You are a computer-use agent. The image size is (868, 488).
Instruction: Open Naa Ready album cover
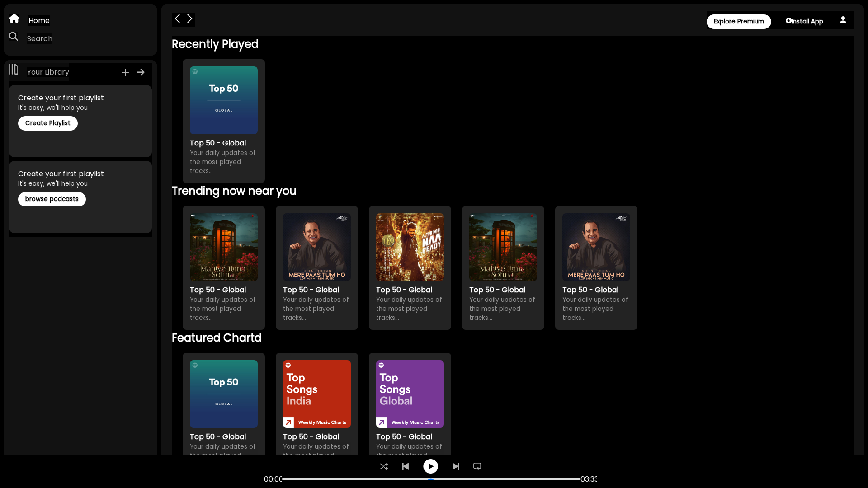click(x=410, y=247)
